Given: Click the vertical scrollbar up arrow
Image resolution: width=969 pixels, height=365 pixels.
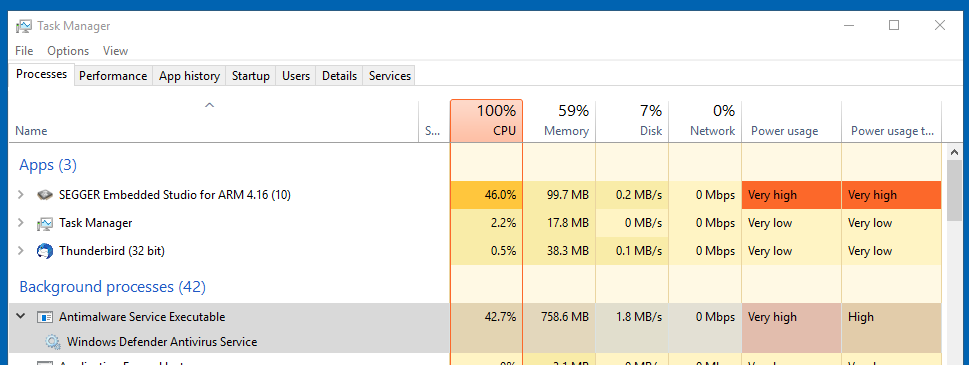Looking at the screenshot, I should (x=954, y=151).
